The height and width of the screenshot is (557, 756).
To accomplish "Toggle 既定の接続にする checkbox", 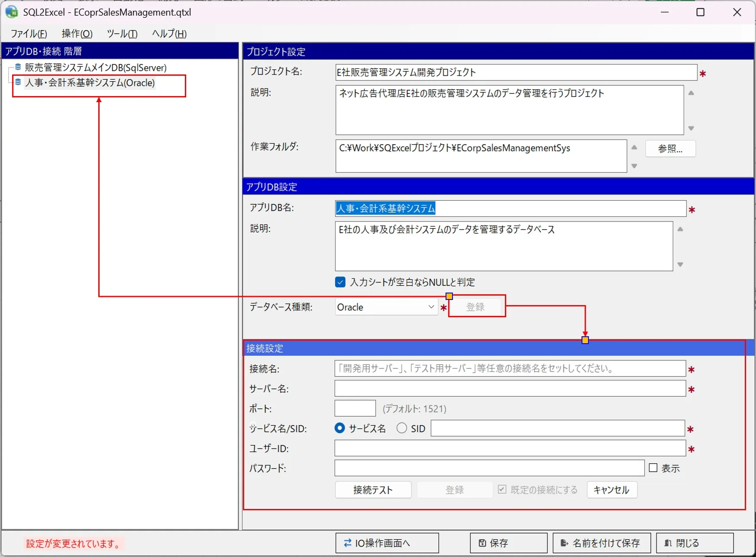I will (x=502, y=489).
